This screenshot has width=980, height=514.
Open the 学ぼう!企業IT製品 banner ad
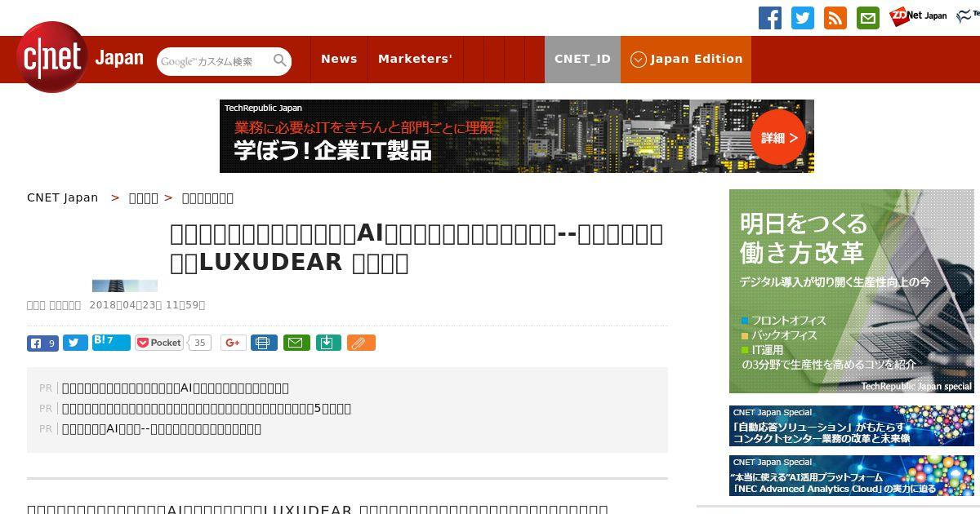click(x=516, y=136)
